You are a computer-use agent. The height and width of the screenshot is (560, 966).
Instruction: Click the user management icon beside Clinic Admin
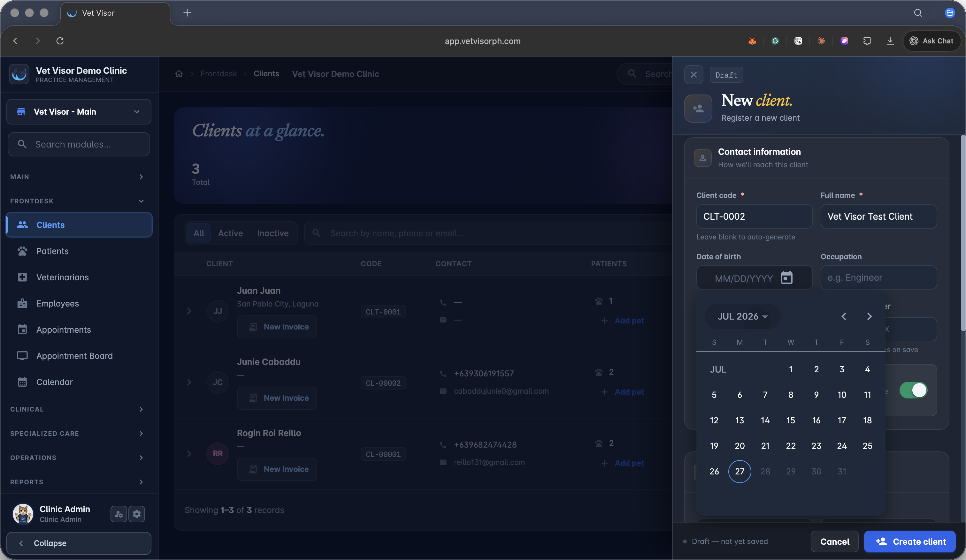pos(119,514)
